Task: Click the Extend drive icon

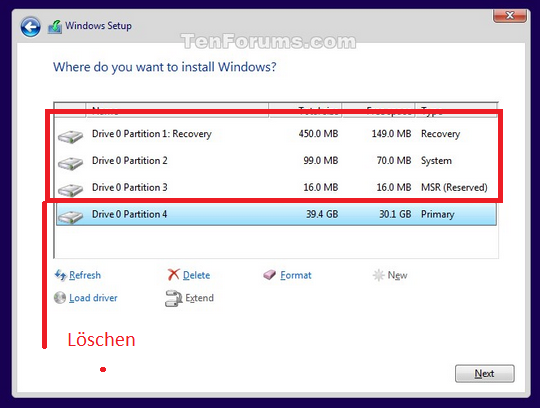Action: (x=173, y=298)
